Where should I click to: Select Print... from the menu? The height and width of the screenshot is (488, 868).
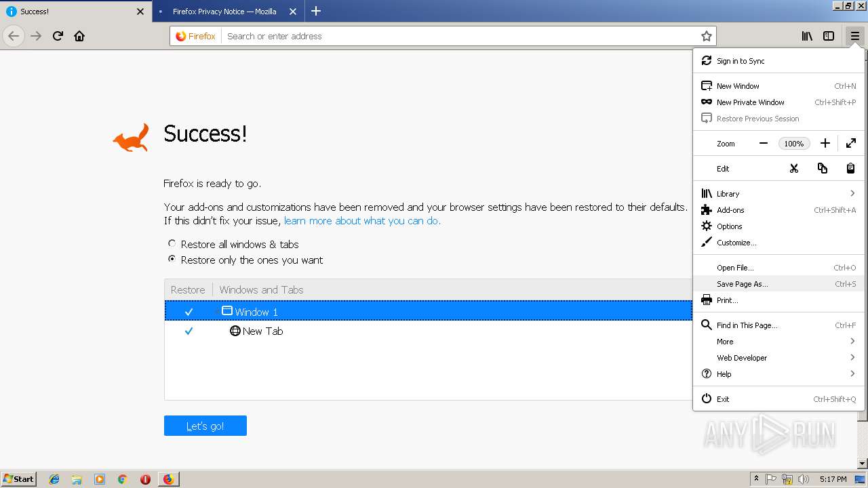pos(778,300)
